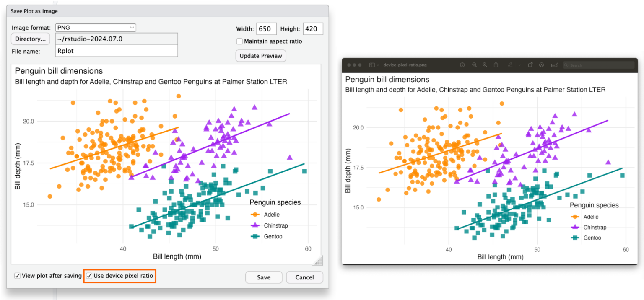Expand the sidebar view options chevron
The width and height of the screenshot is (644, 300).
point(378,65)
